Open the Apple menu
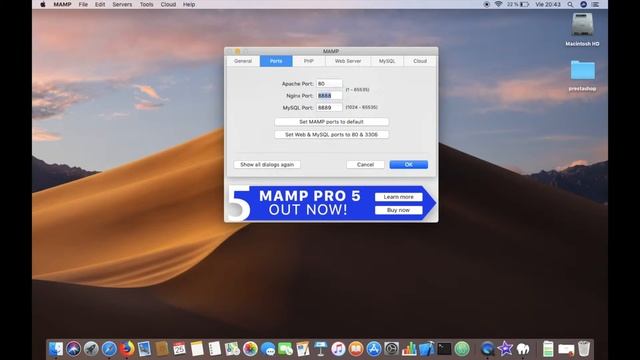Screen dimensions: 640x360 [x=43, y=4]
